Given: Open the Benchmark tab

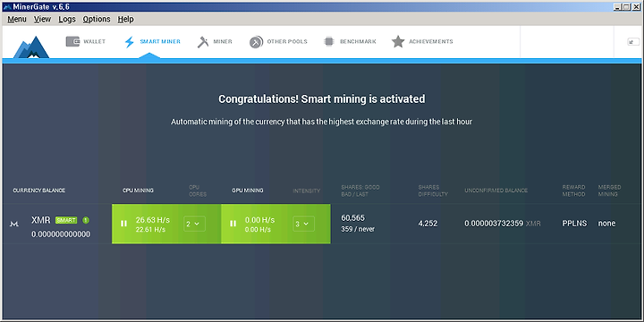Looking at the screenshot, I should (358, 41).
